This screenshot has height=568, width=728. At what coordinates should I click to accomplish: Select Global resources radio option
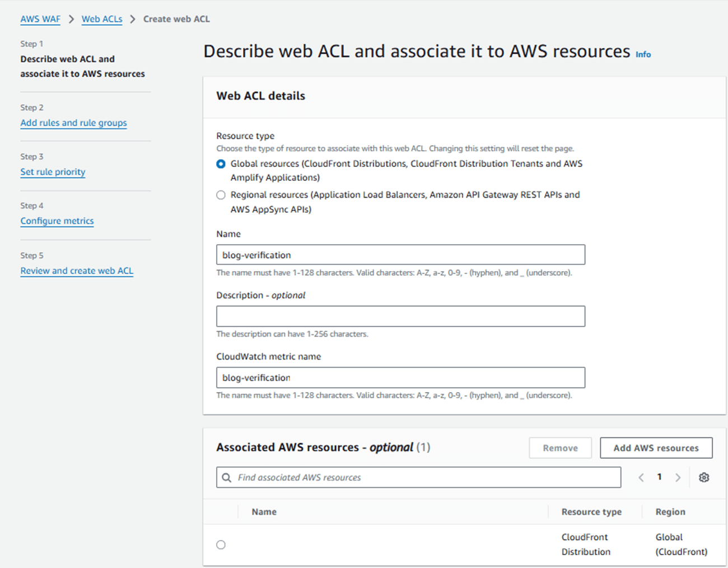(x=221, y=164)
